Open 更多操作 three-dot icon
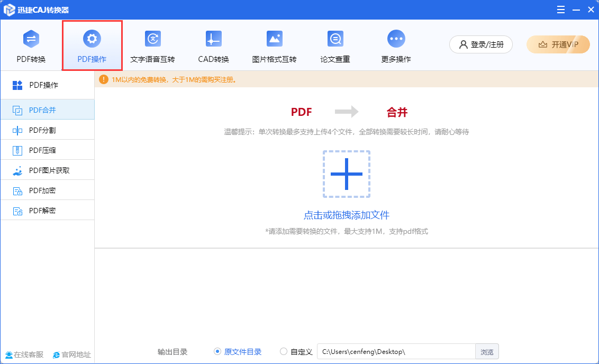The image size is (599, 364). tap(396, 39)
